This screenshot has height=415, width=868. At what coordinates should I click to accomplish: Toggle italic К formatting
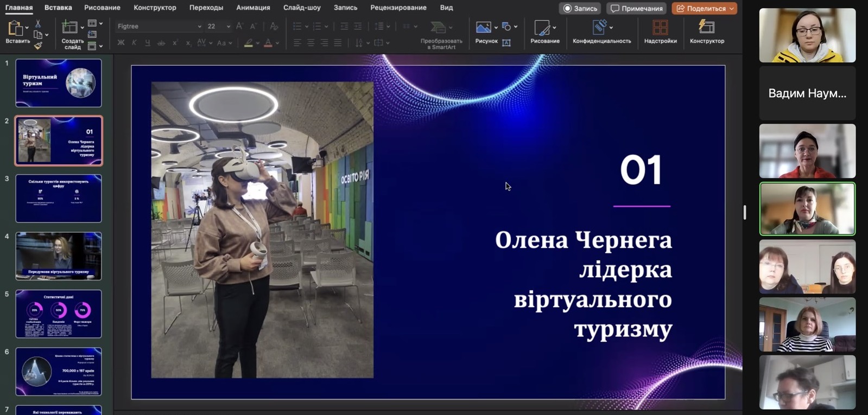tap(134, 43)
